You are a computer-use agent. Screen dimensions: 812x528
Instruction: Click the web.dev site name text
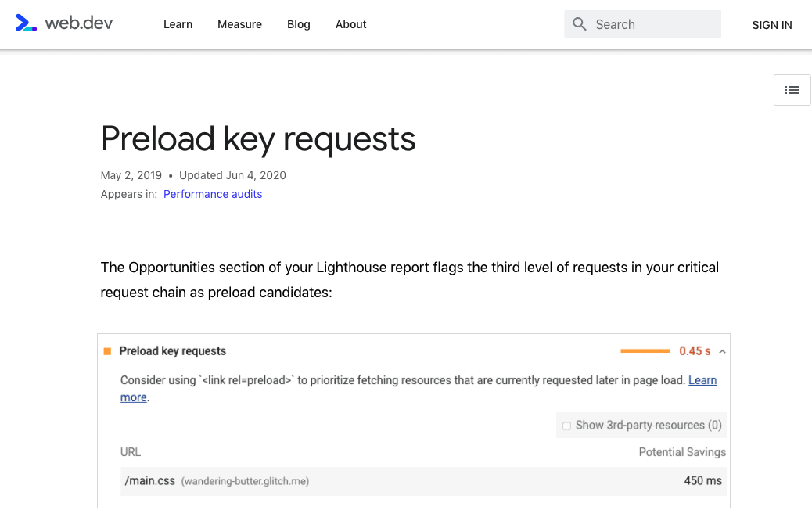pos(79,23)
